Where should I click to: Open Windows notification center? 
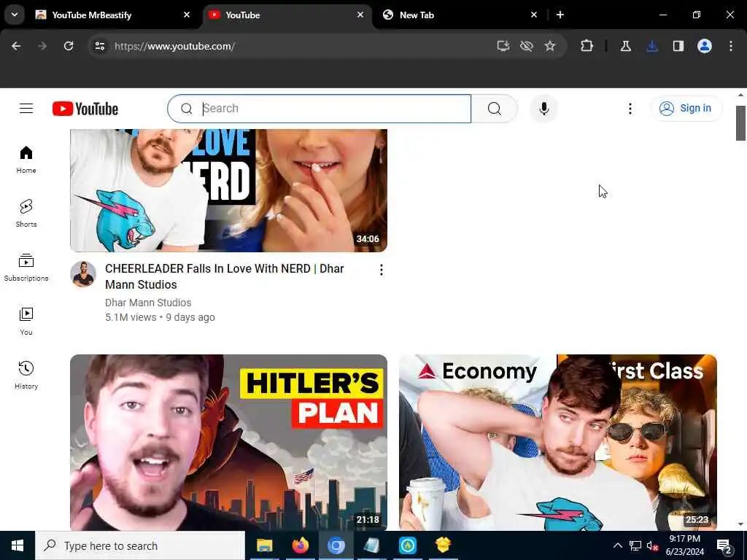[x=724, y=545]
